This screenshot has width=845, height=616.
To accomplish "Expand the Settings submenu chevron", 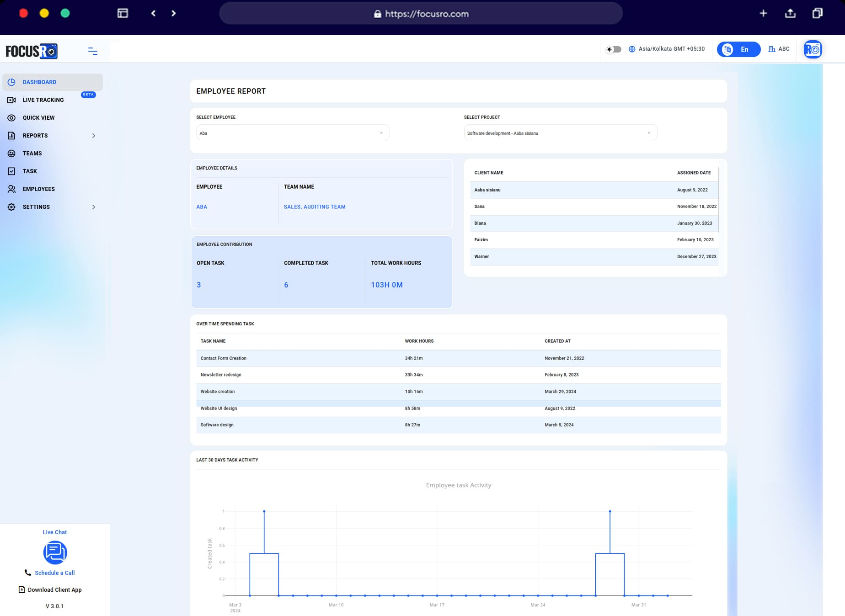I will tap(94, 207).
